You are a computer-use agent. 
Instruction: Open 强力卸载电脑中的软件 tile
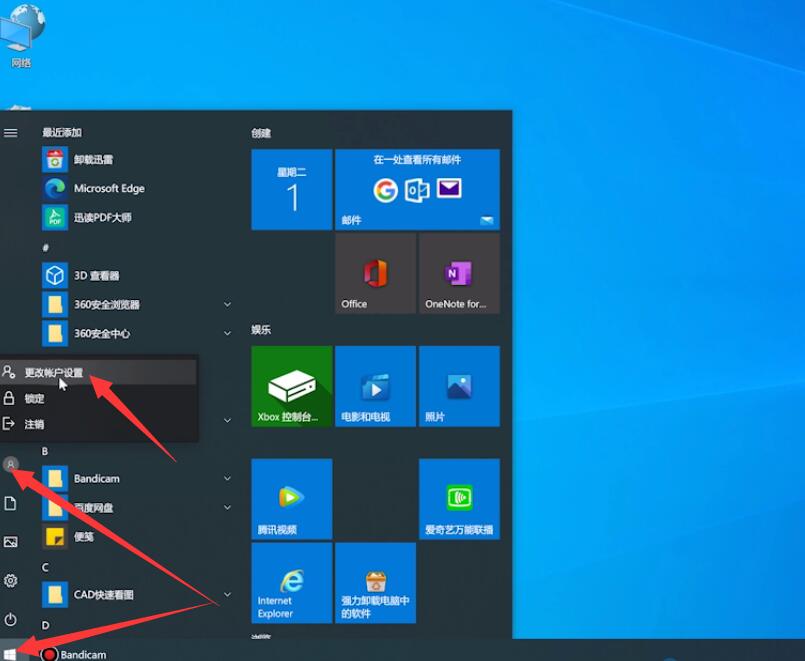pos(375,583)
